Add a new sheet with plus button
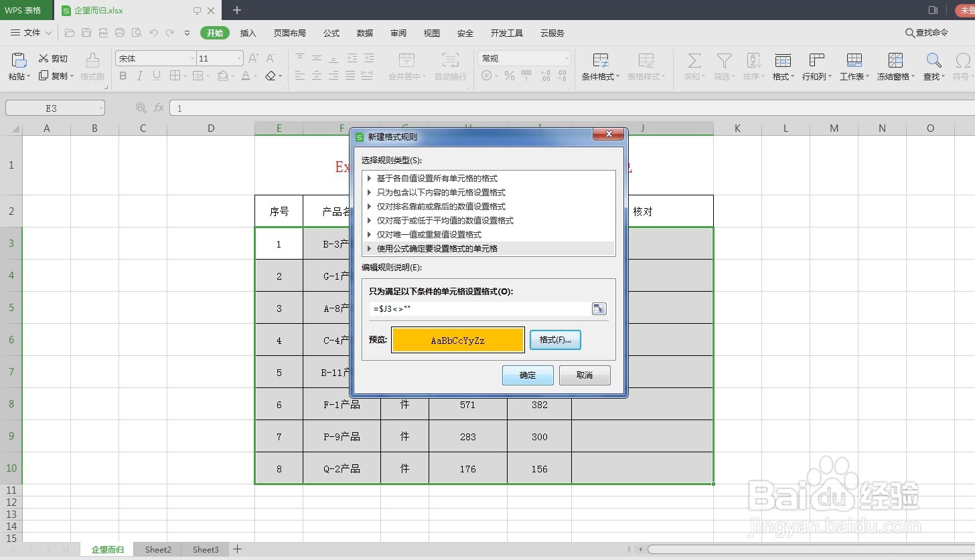This screenshot has width=975, height=560. [237, 549]
